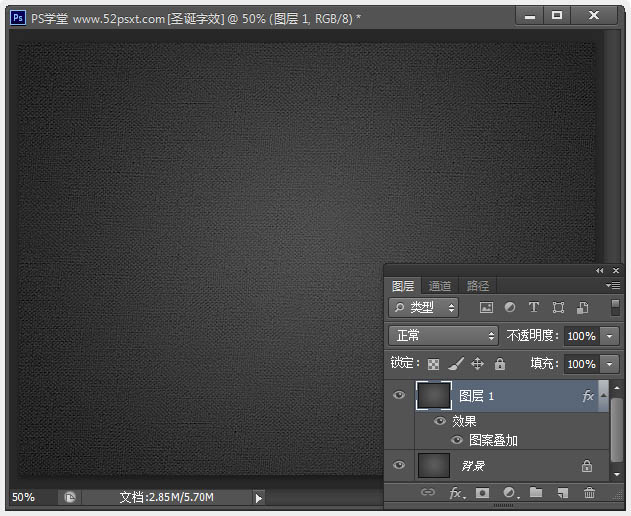Click the shape layer filter icon
This screenshot has height=516, width=631.
[x=558, y=308]
